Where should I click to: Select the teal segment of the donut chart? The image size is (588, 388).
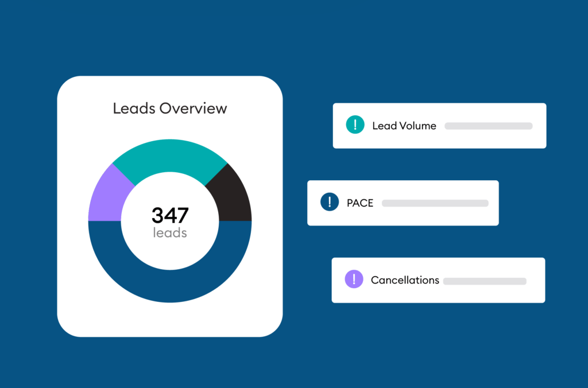(x=169, y=158)
